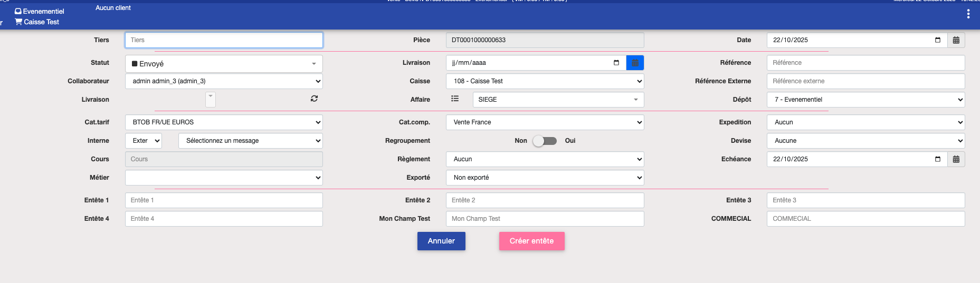Open the Sélectionnez un message dropdown
980x283 pixels.
250,141
